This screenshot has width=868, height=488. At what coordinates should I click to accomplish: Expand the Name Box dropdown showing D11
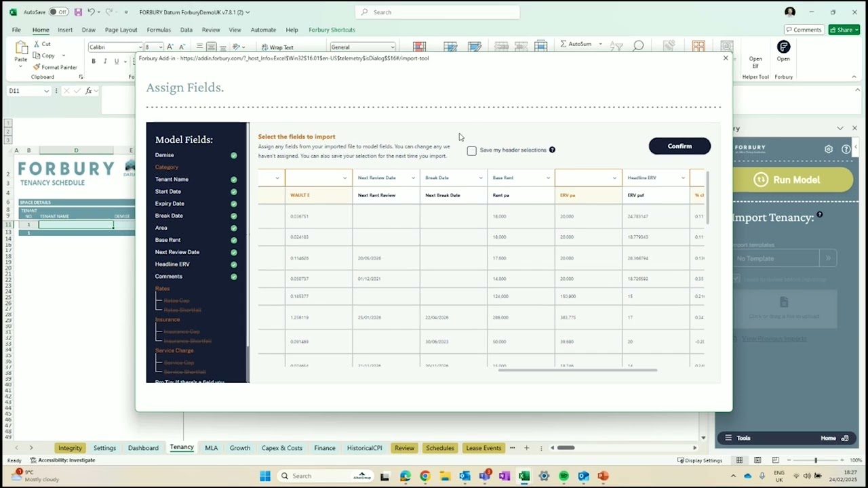pyautogui.click(x=46, y=91)
